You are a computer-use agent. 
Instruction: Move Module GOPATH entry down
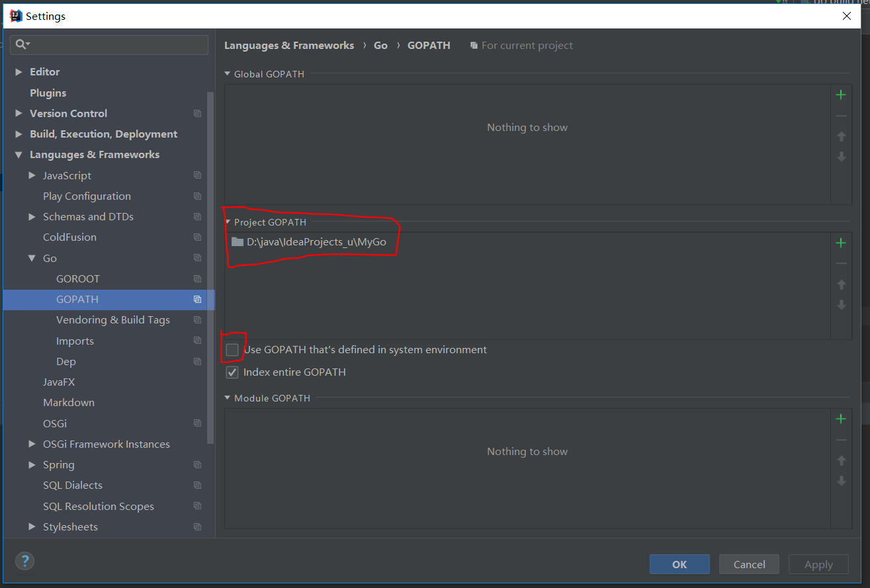point(841,481)
